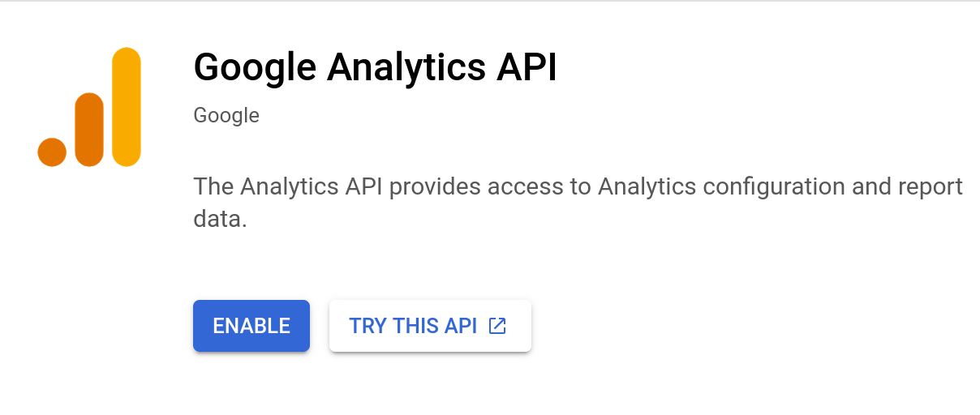This screenshot has height=415, width=980.
Task: Click the tall yellow bar of the logo
Action: [x=127, y=107]
